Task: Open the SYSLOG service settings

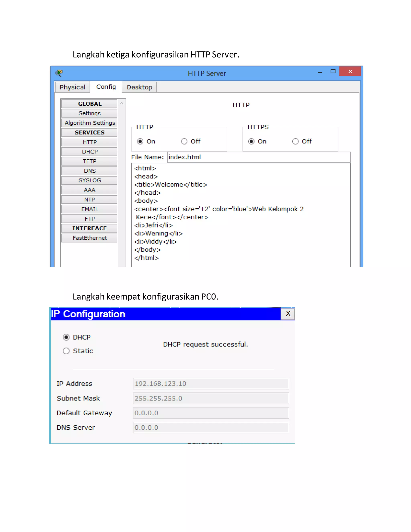Action: coord(90,180)
